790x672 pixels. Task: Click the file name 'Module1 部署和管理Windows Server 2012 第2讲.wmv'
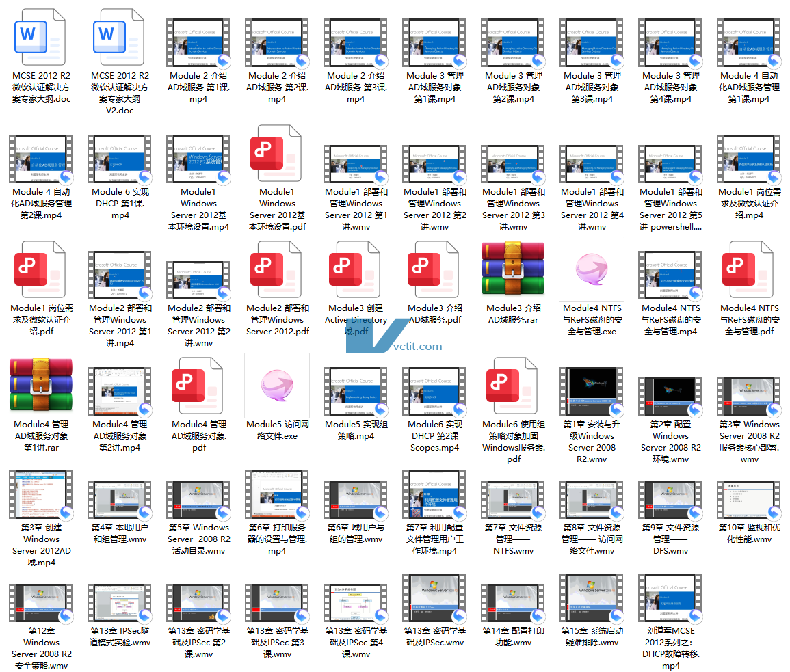[x=435, y=209]
